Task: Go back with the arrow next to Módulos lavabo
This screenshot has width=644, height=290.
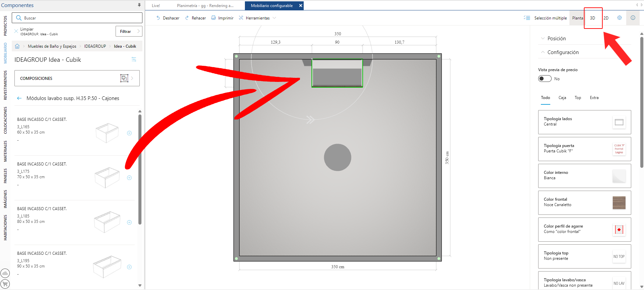Action: click(x=19, y=98)
